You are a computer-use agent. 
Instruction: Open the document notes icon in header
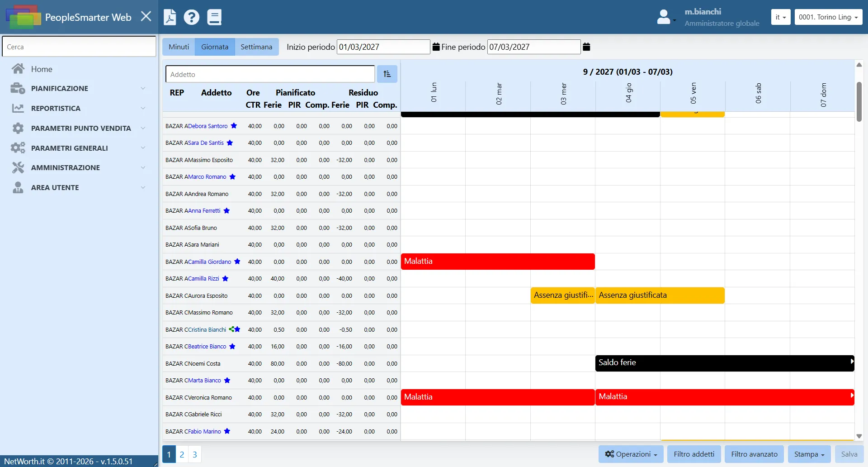pos(214,17)
